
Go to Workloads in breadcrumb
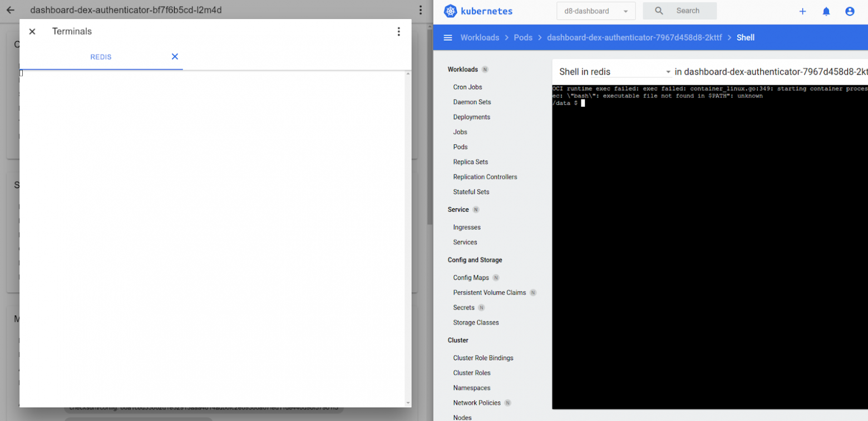point(479,38)
